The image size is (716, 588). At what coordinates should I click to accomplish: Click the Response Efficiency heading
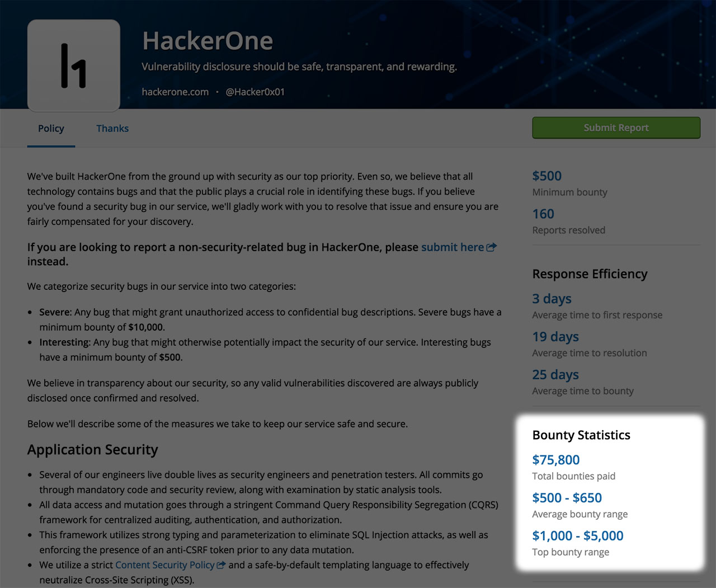click(x=590, y=274)
